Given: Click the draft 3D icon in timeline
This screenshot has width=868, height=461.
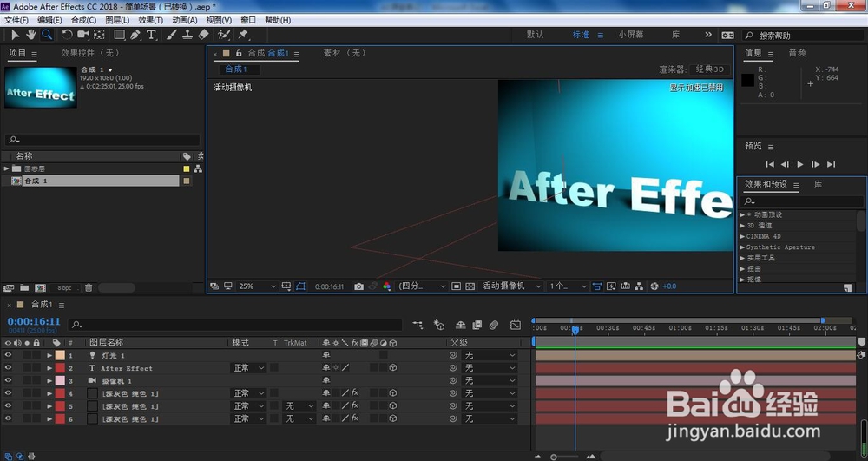Looking at the screenshot, I should [439, 325].
